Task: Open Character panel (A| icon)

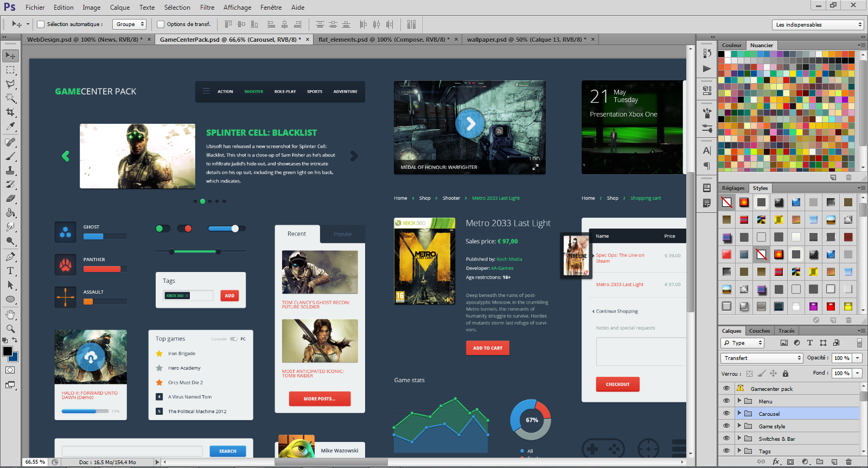Action: point(707,151)
